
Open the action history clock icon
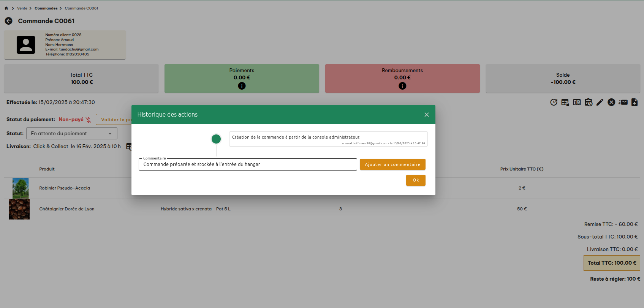(x=554, y=102)
